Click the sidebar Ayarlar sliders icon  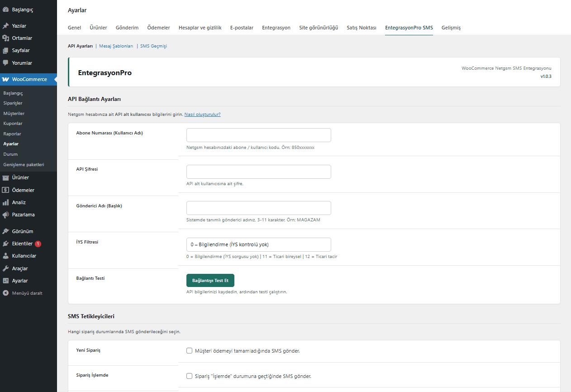[5, 281]
